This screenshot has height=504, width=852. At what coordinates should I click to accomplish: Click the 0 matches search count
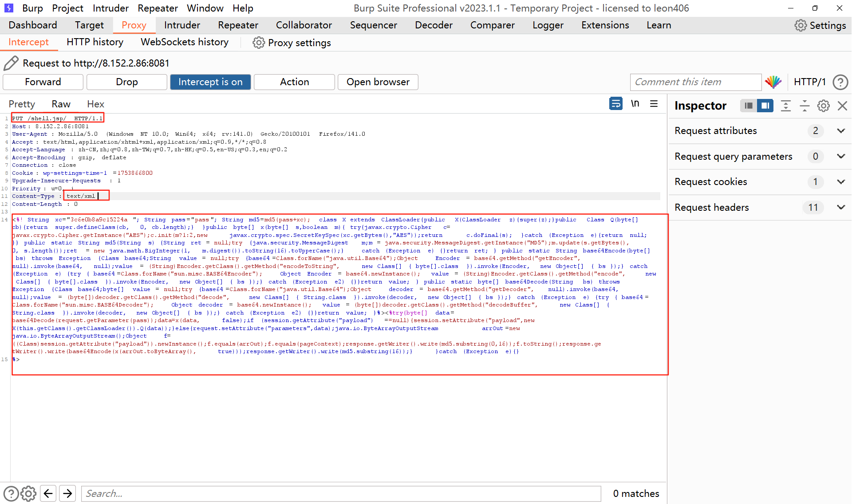click(636, 493)
